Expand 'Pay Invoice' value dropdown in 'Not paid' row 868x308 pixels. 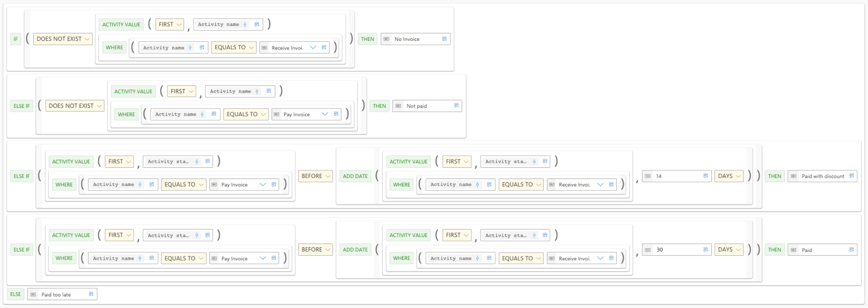pos(325,114)
